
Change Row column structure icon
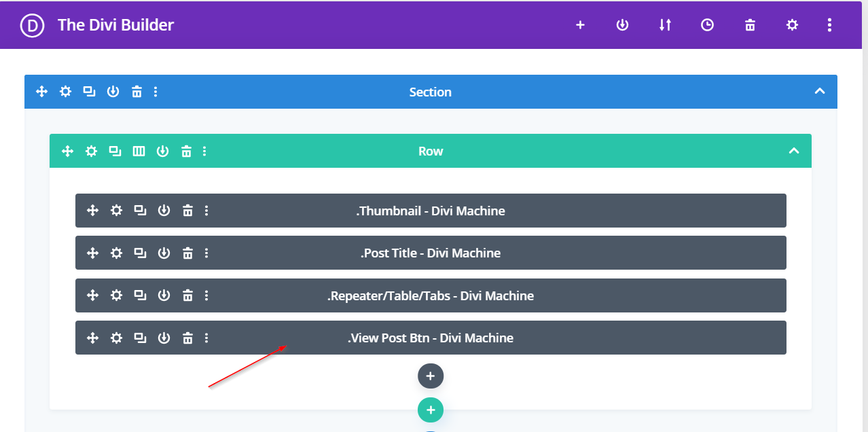(x=139, y=151)
